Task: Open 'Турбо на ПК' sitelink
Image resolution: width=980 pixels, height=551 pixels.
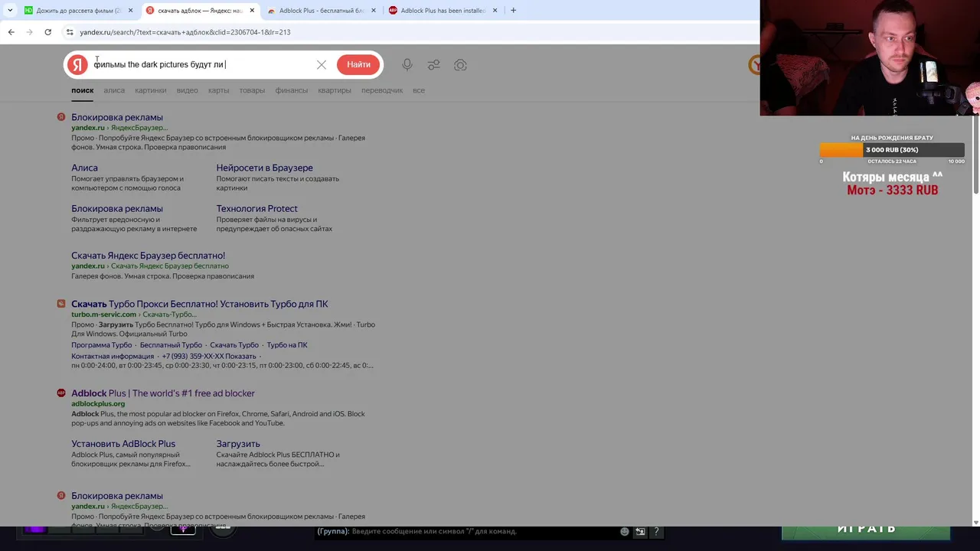Action: [287, 345]
